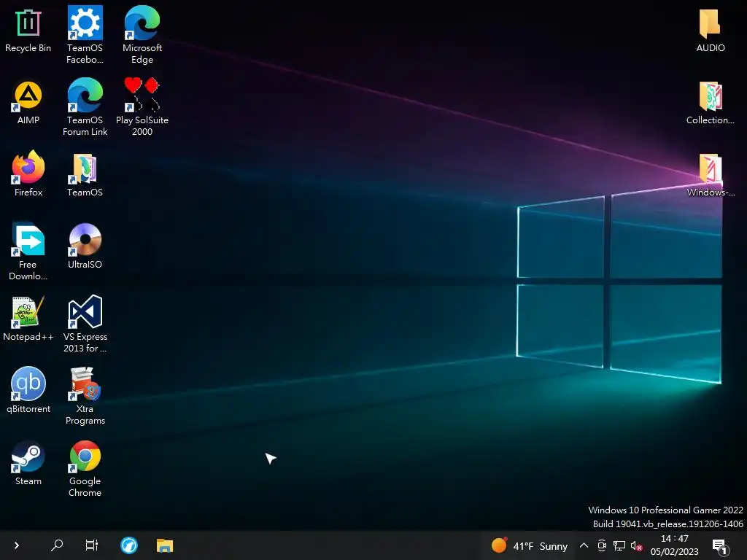Click the Meet Now camera tray icon

(x=602, y=545)
